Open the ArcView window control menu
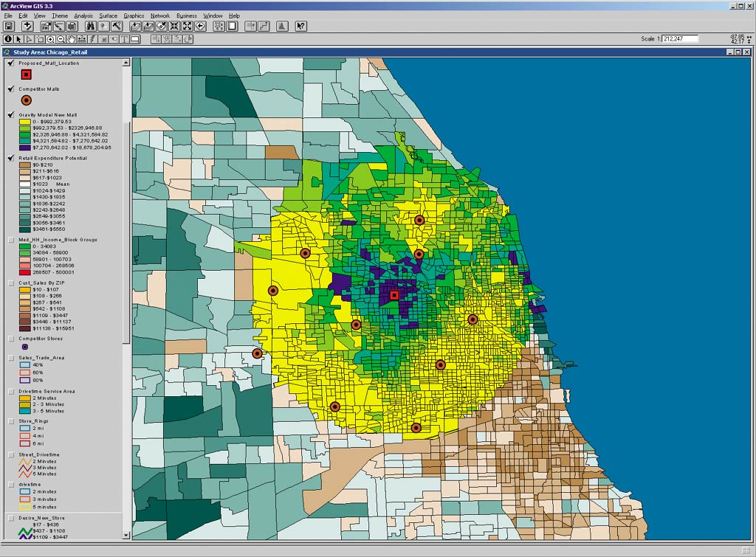 [x=6, y=5]
